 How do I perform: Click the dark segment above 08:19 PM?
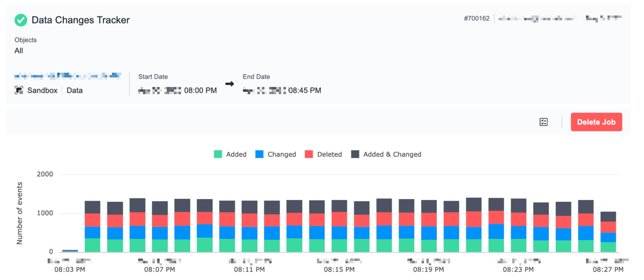[429, 206]
